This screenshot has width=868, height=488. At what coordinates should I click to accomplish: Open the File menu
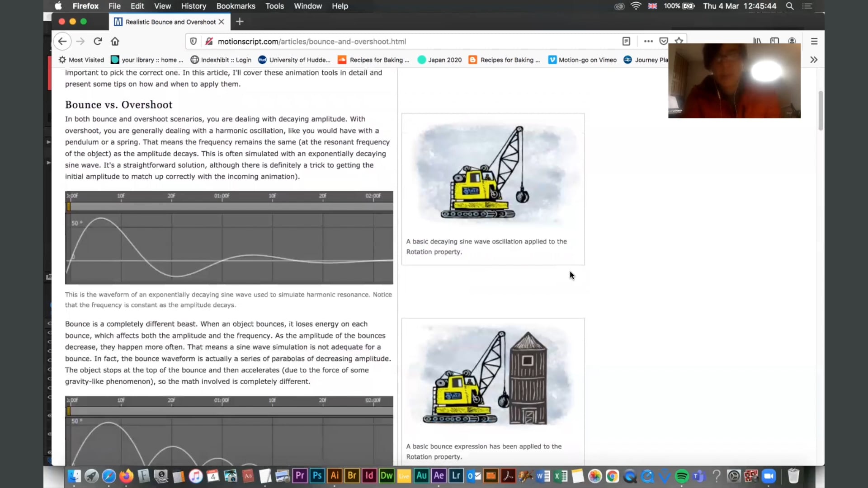click(114, 6)
